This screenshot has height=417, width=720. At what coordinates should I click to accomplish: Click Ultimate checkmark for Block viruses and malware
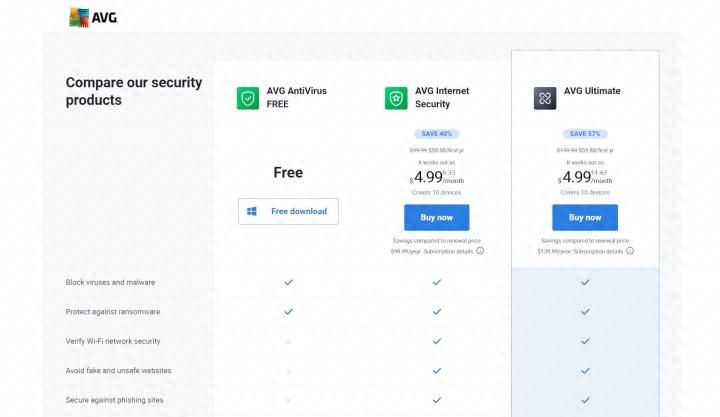585,282
